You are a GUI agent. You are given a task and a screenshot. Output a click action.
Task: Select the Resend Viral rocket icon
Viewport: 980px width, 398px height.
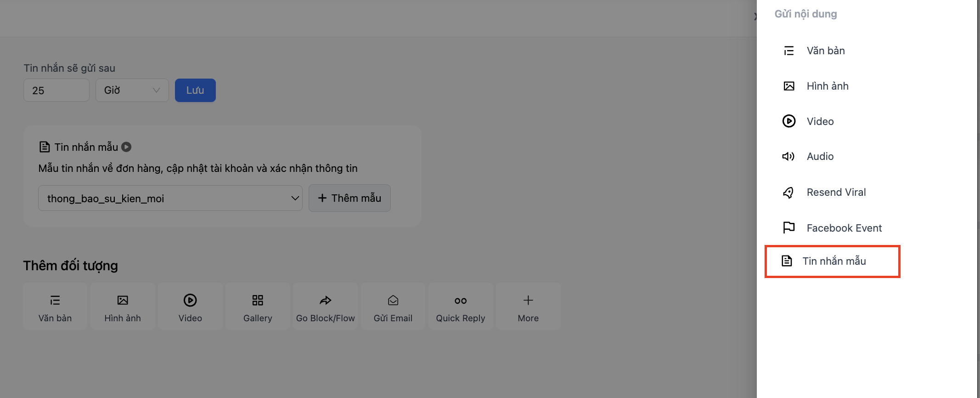pos(789,193)
